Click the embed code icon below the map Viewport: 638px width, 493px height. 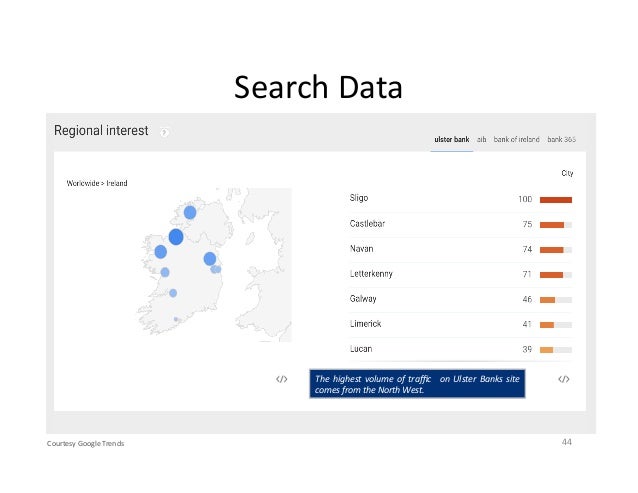[282, 379]
